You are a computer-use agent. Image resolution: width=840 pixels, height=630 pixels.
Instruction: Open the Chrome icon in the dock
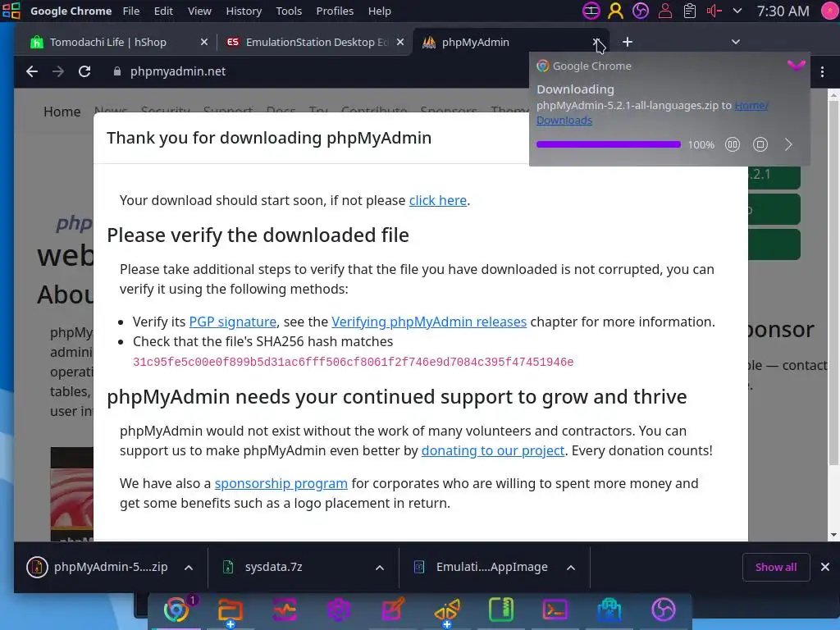(x=176, y=609)
